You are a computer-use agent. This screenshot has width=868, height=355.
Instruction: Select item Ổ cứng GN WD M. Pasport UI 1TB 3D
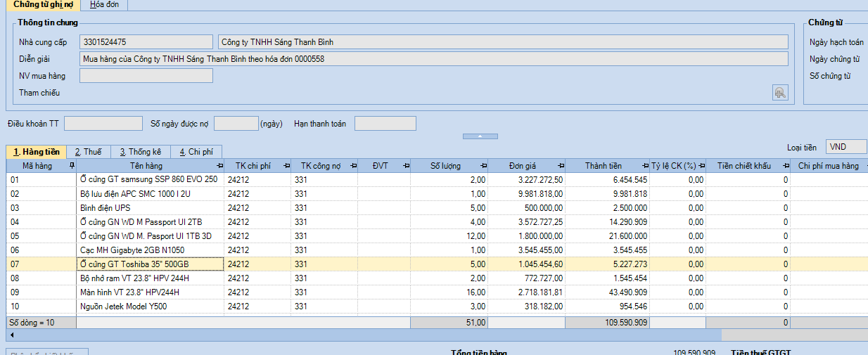(151, 236)
